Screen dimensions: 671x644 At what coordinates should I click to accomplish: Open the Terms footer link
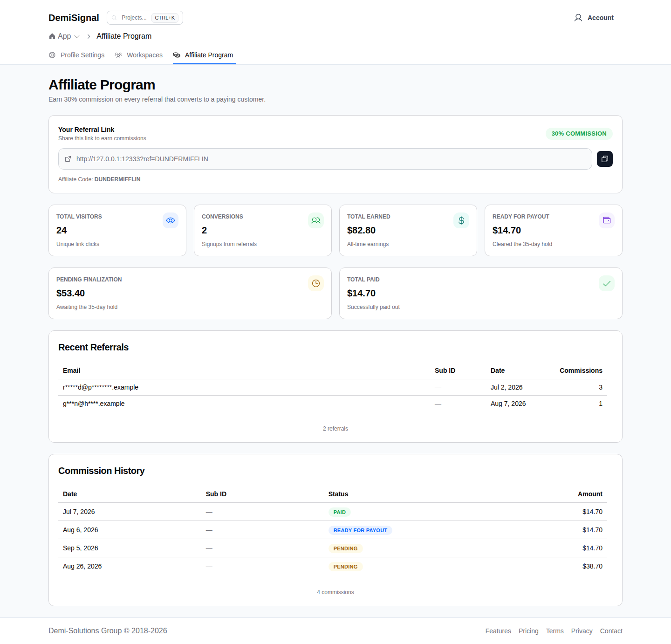tap(555, 631)
